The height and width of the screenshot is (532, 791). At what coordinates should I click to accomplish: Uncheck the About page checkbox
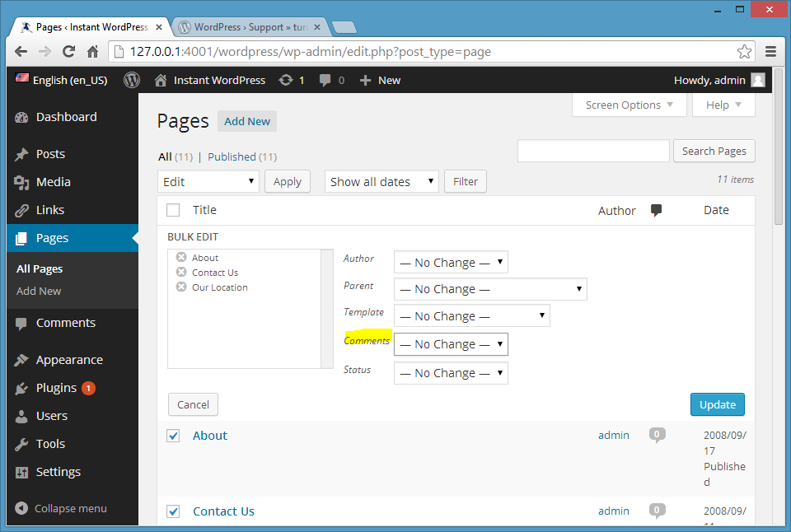[173, 436]
